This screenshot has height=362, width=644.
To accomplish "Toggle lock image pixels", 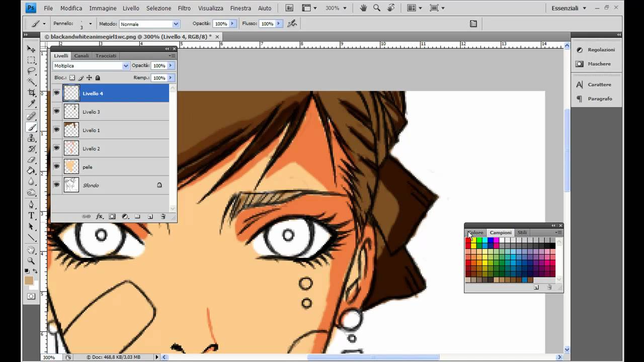I will point(80,78).
